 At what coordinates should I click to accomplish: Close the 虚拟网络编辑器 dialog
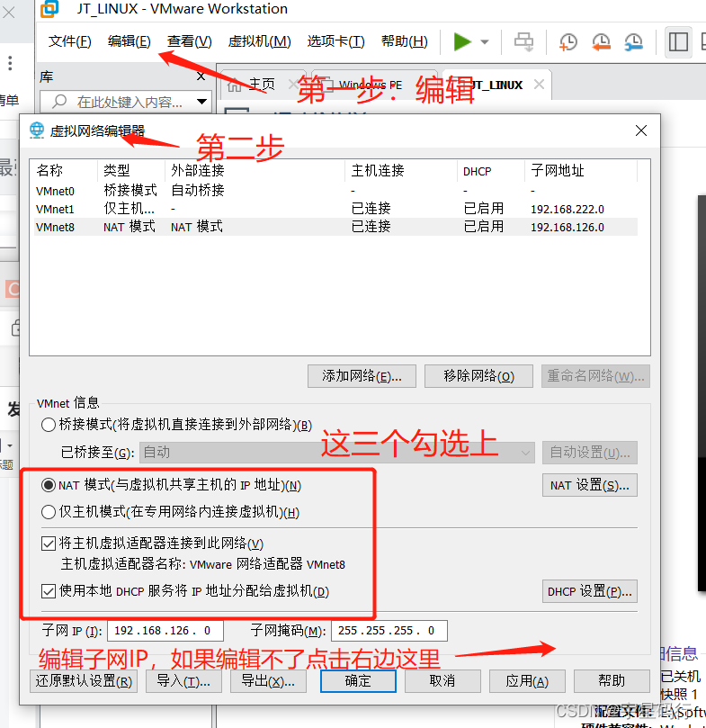pyautogui.click(x=641, y=130)
